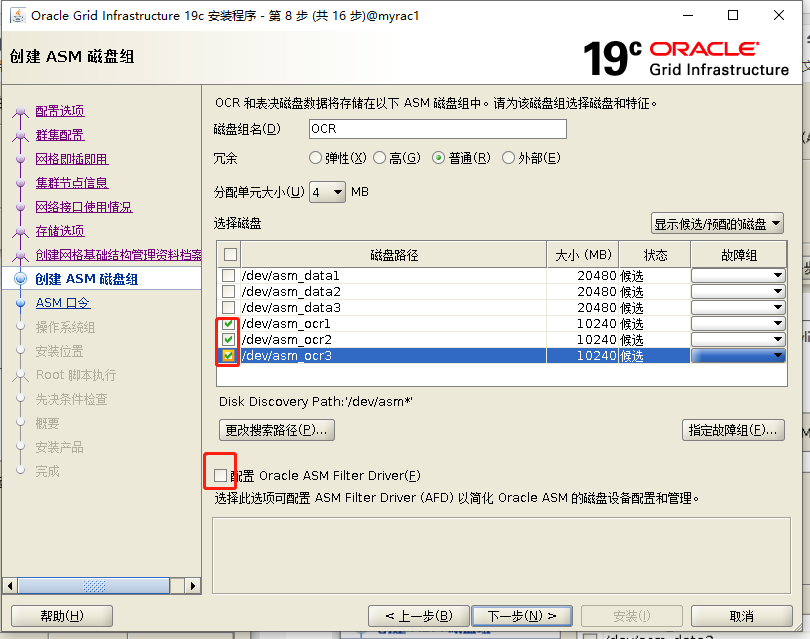
Task: Select the 外部(E) redundancy radio button
Action: pyautogui.click(x=508, y=158)
